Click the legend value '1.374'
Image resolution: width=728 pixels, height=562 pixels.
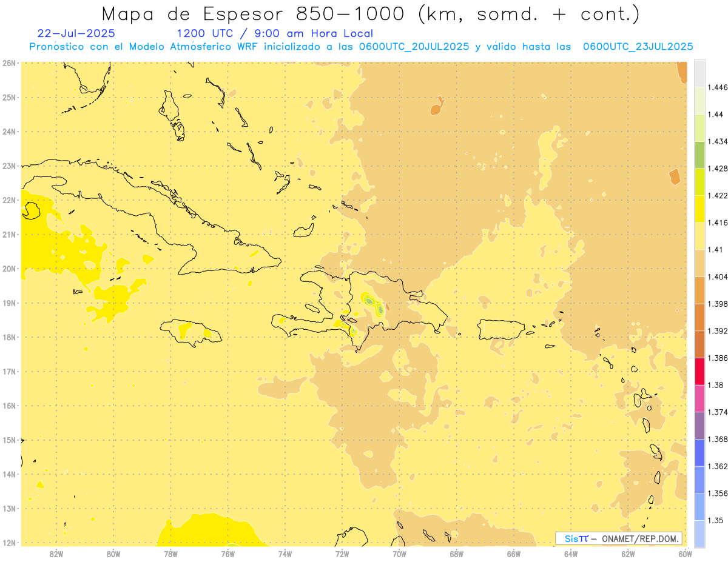pos(717,412)
